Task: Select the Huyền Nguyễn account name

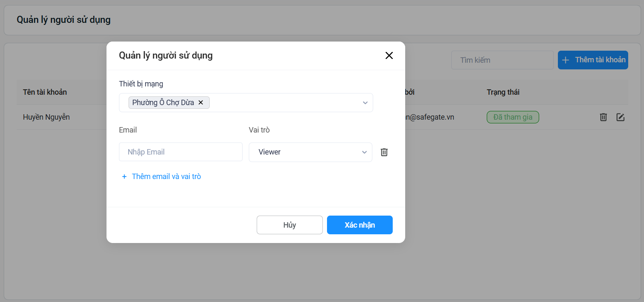Action: click(46, 117)
